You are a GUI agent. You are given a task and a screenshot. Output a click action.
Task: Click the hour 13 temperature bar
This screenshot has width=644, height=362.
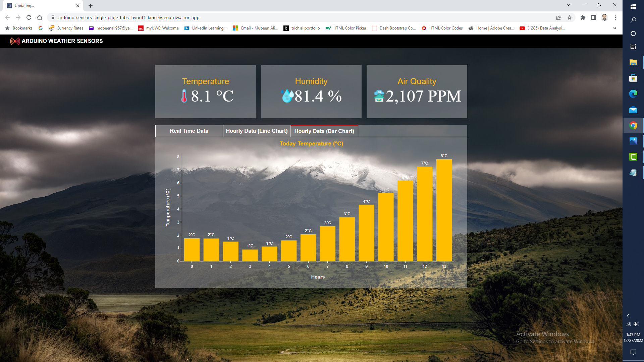pos(444,210)
